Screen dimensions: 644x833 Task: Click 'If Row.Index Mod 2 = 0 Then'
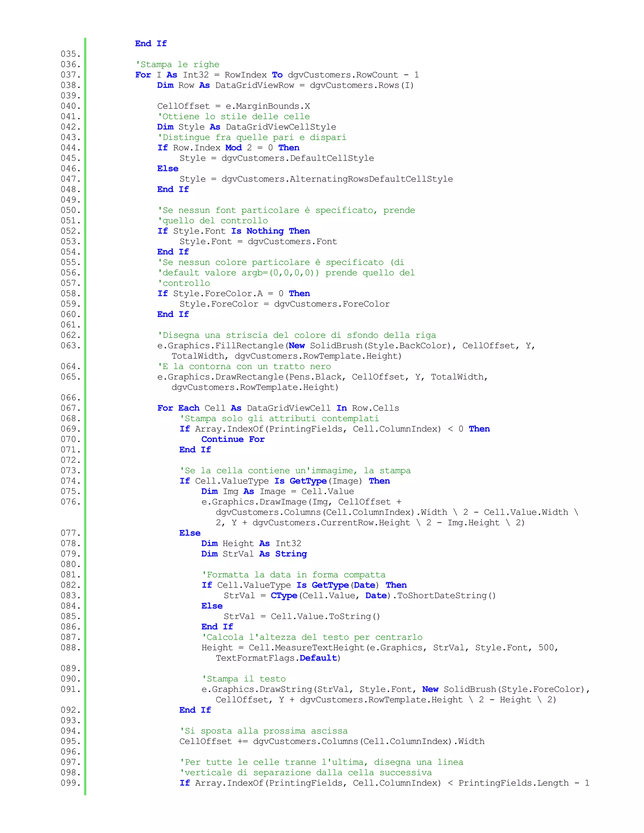(x=228, y=148)
